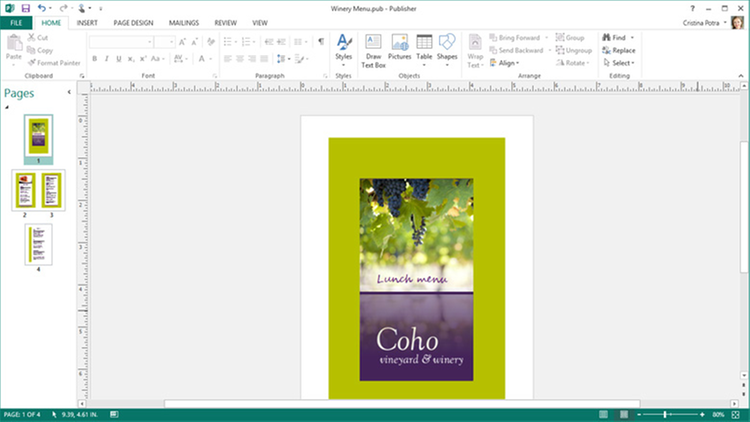Switch to two-page spread view in status bar
Image resolution: width=750 pixels, height=422 pixels.
click(x=623, y=414)
